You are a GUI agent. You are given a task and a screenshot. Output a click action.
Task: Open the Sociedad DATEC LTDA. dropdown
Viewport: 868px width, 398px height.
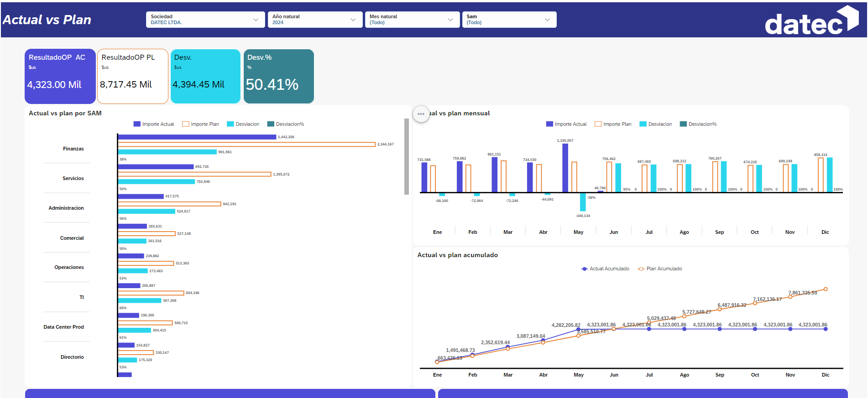pos(205,20)
